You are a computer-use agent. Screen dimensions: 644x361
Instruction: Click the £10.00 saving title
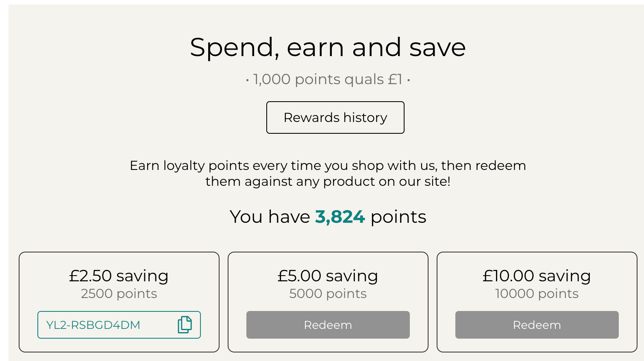tap(537, 276)
